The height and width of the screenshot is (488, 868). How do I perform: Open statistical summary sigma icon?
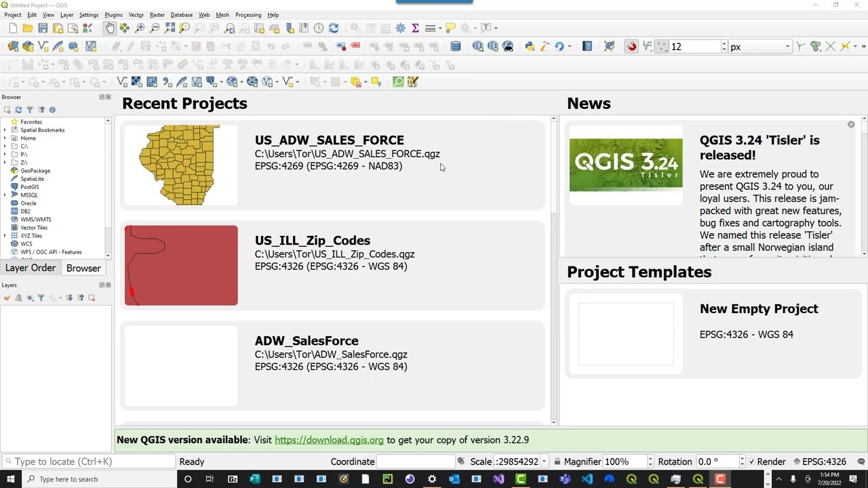[415, 28]
